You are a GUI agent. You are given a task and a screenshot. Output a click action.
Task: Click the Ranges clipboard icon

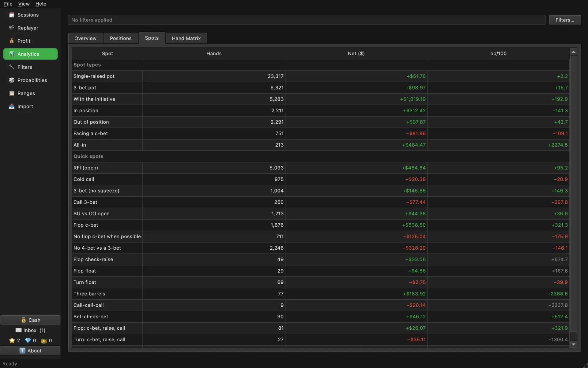click(x=12, y=94)
